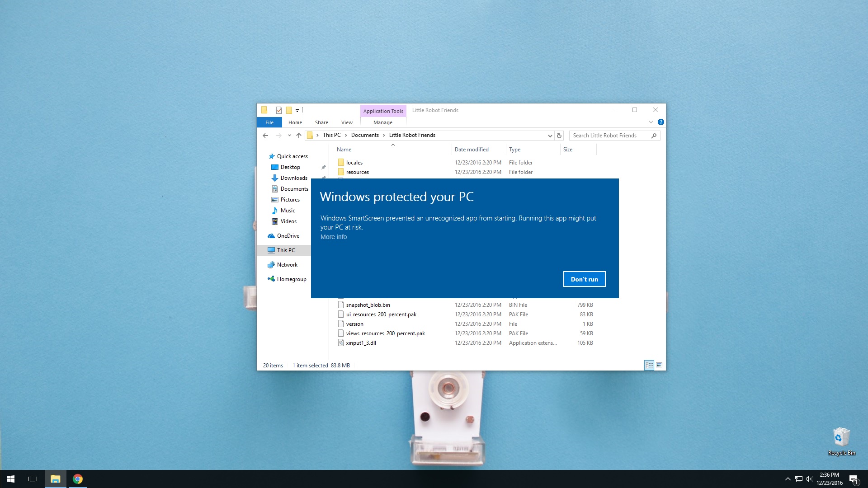Viewport: 868px width, 488px height.
Task: Minimize the Explorer window
Action: tap(614, 110)
